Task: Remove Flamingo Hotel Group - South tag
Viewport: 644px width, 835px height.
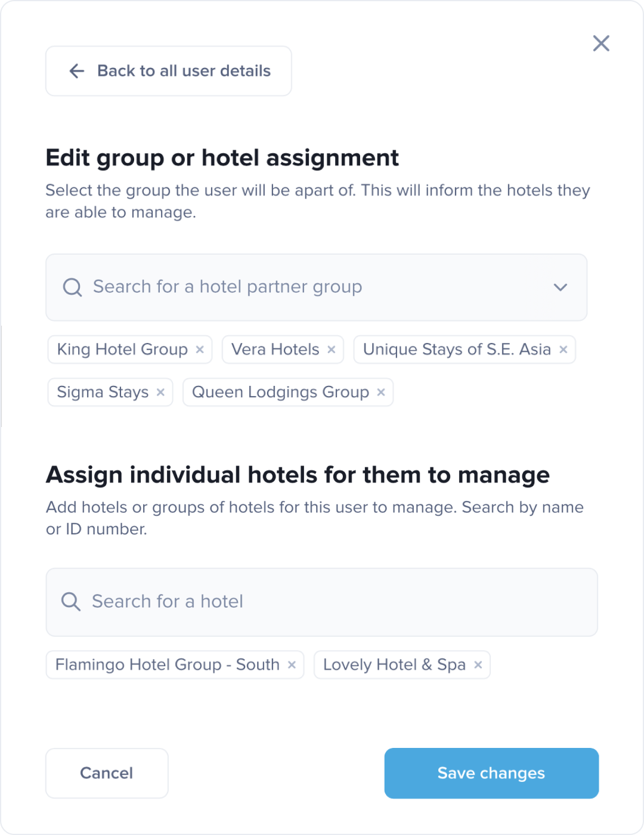Action: click(292, 665)
